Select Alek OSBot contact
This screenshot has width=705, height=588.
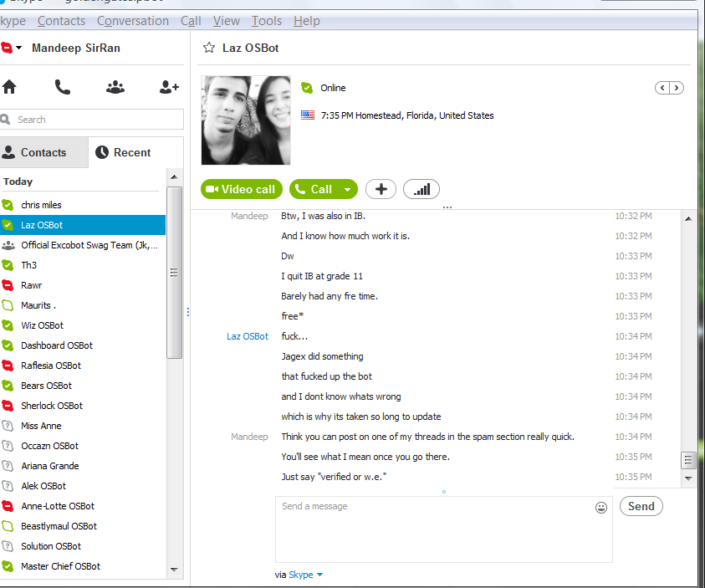83,486
